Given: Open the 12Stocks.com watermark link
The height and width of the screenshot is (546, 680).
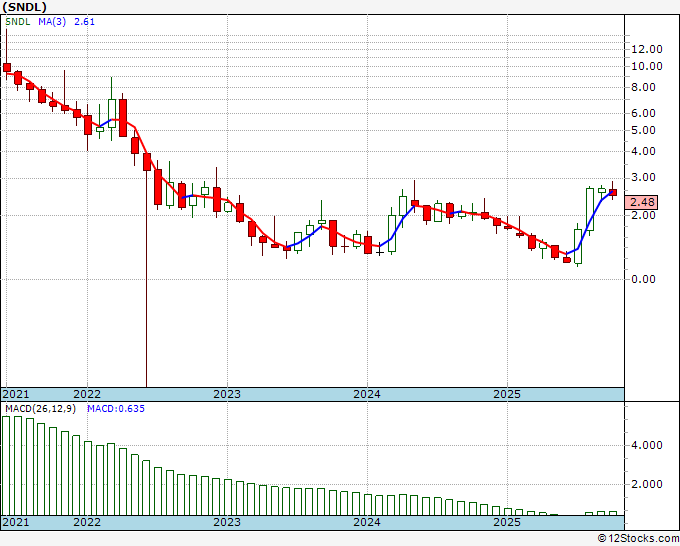Looking at the screenshot, I should [637, 538].
